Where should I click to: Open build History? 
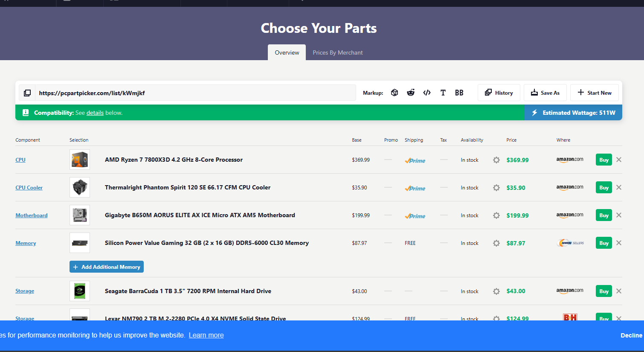(x=499, y=93)
